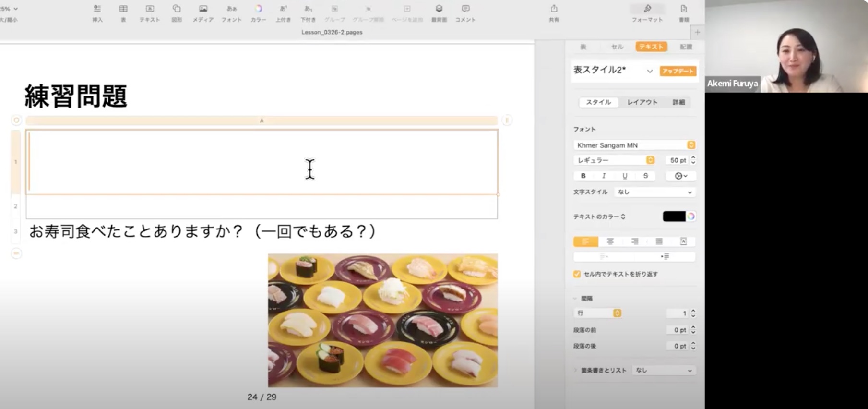Toggle Italic text formatting

tap(604, 176)
